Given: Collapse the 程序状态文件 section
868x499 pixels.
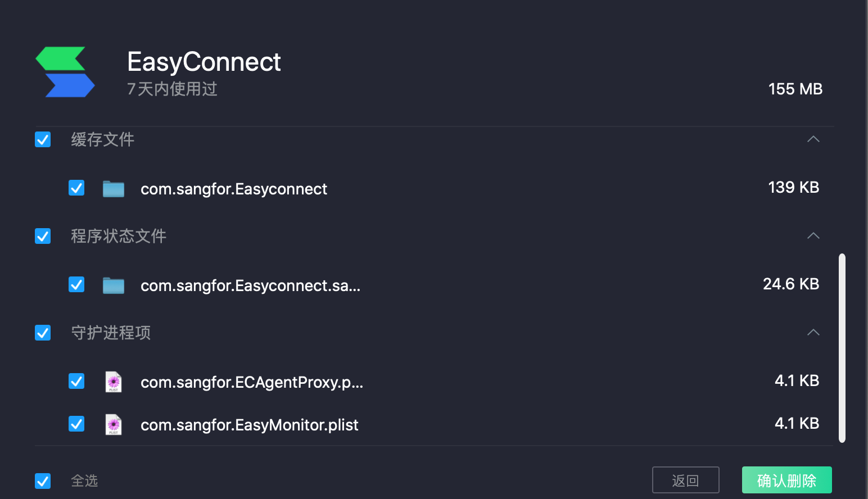Looking at the screenshot, I should pos(813,236).
